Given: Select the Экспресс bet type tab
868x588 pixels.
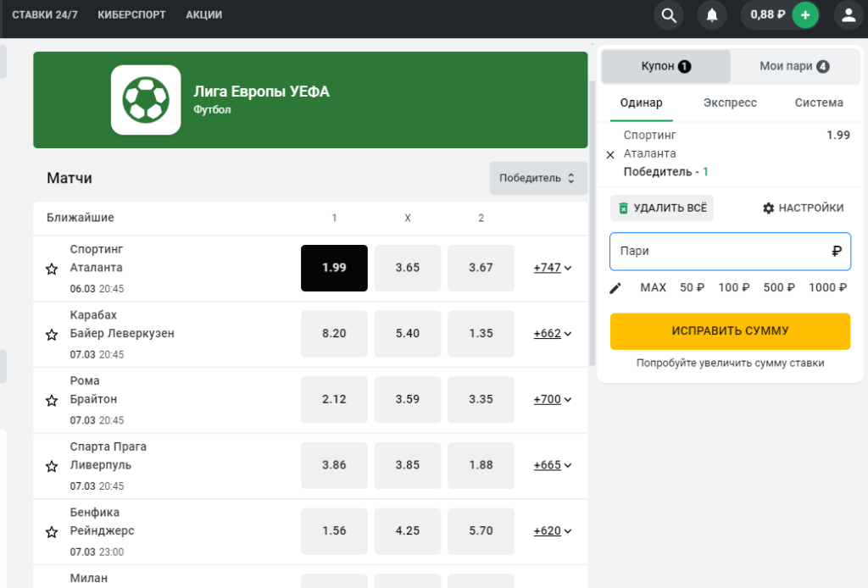Looking at the screenshot, I should pos(730,103).
